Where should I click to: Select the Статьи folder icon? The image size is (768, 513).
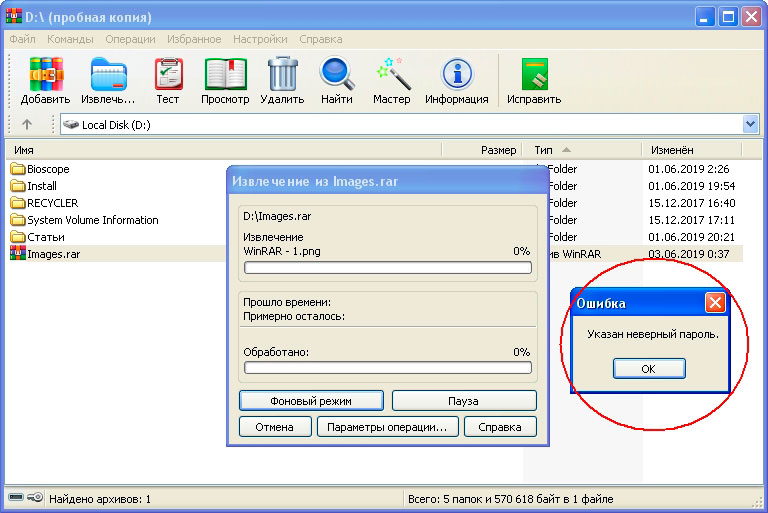tap(18, 237)
